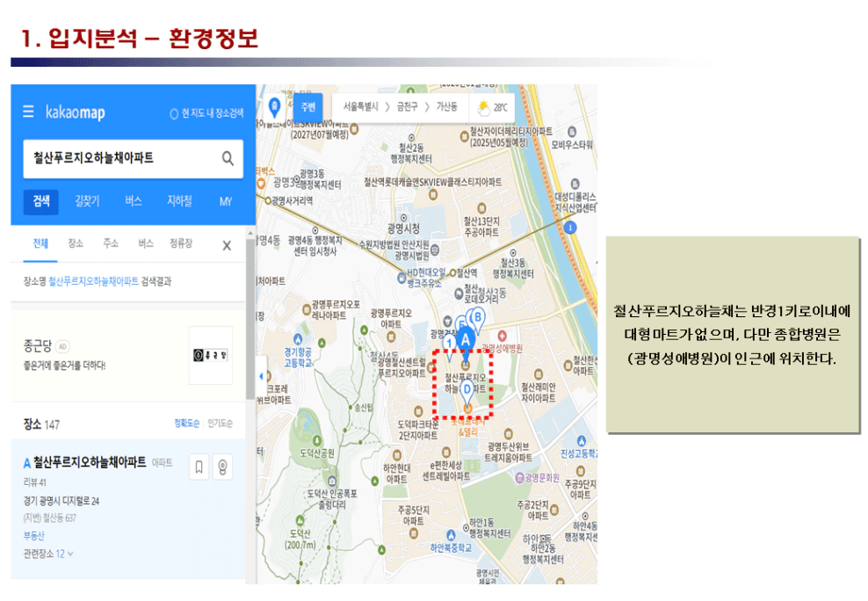This screenshot has width=868, height=601.
Task: Click the icon above 철산13단지 주공아파트
Action: 481,208
